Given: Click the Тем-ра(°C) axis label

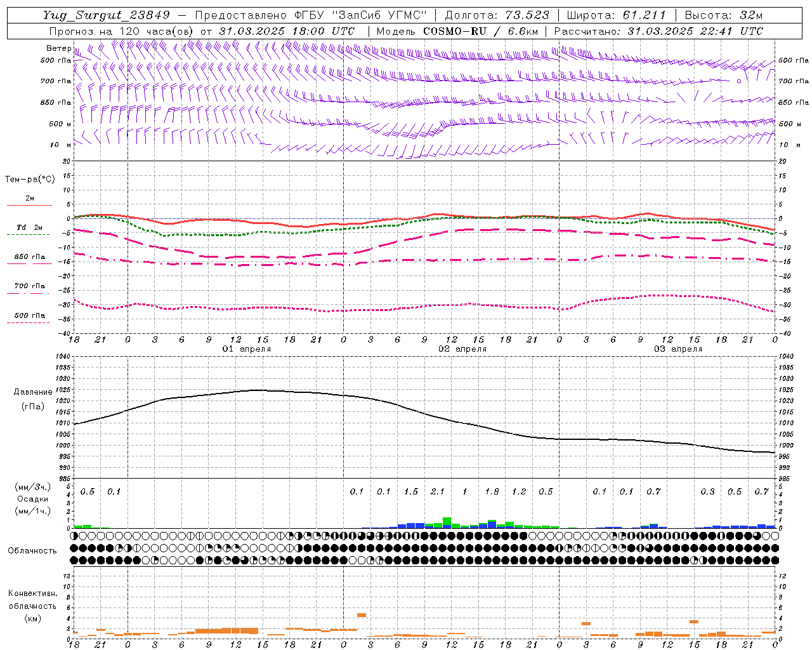Looking at the screenshot, I should [30, 180].
